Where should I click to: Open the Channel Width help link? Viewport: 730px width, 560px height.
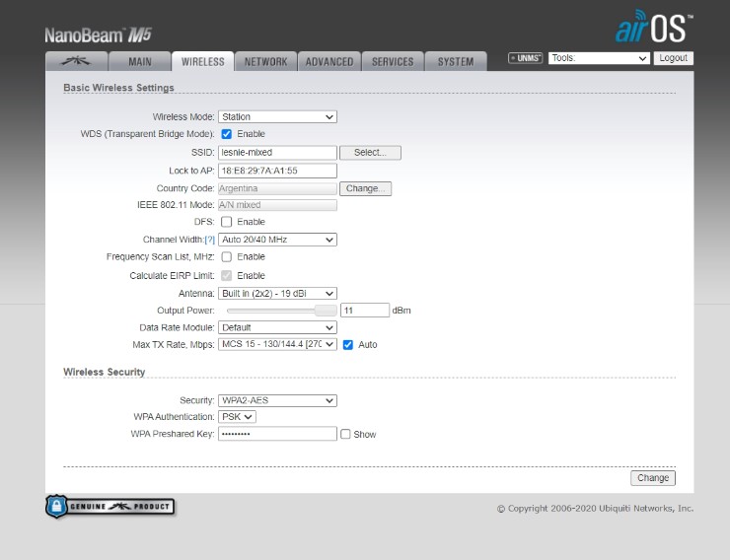pyautogui.click(x=209, y=240)
